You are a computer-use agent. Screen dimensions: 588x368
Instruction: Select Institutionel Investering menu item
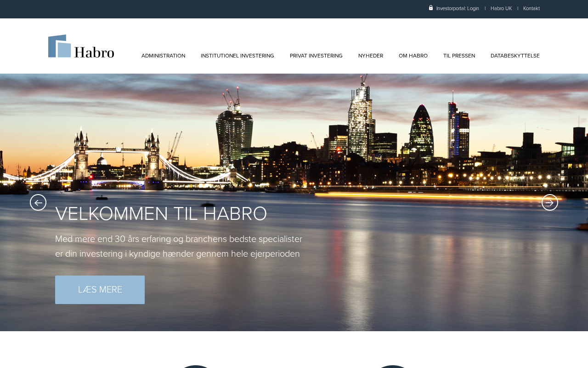pos(237,56)
